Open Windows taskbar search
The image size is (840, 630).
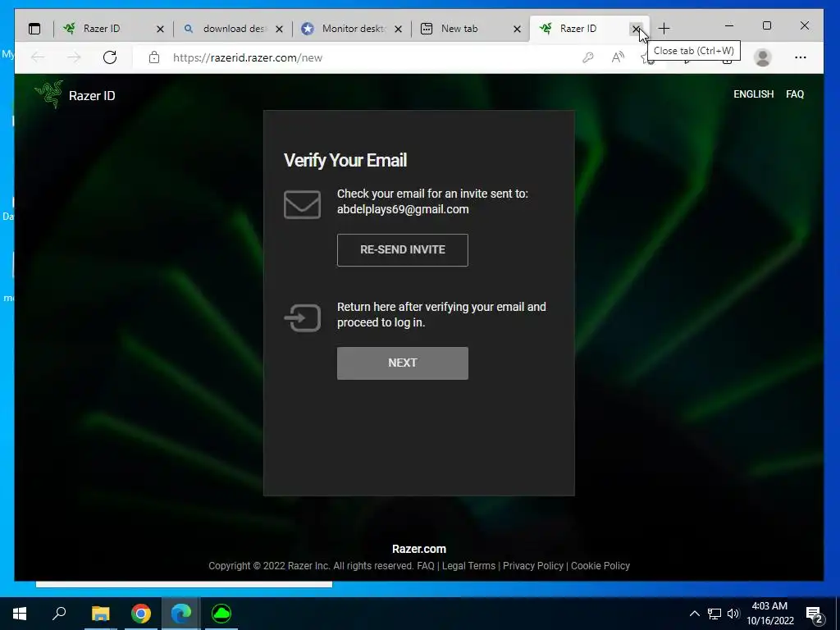59,614
